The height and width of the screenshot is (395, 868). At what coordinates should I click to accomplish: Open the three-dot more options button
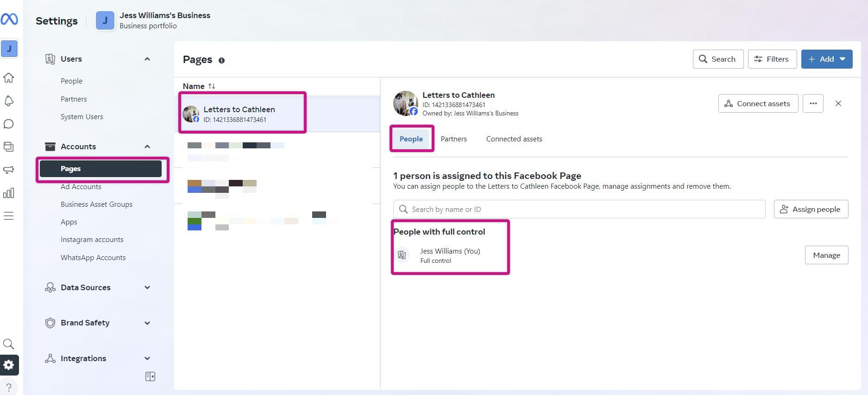point(813,103)
